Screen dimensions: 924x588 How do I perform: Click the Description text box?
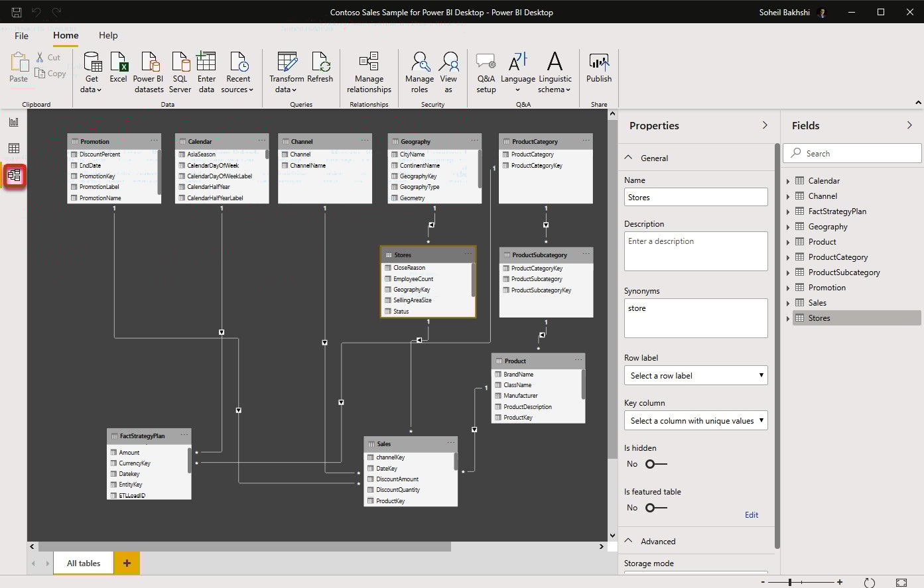click(x=696, y=251)
